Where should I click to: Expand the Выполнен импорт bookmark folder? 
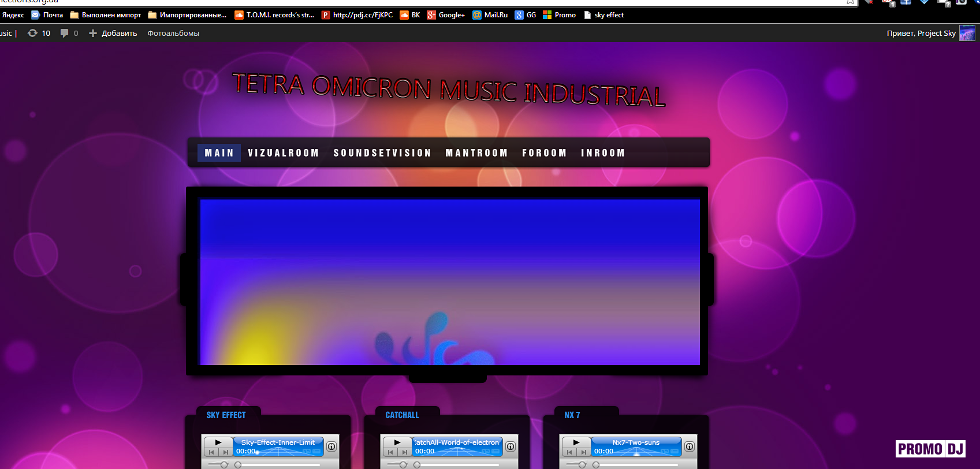tap(106, 15)
